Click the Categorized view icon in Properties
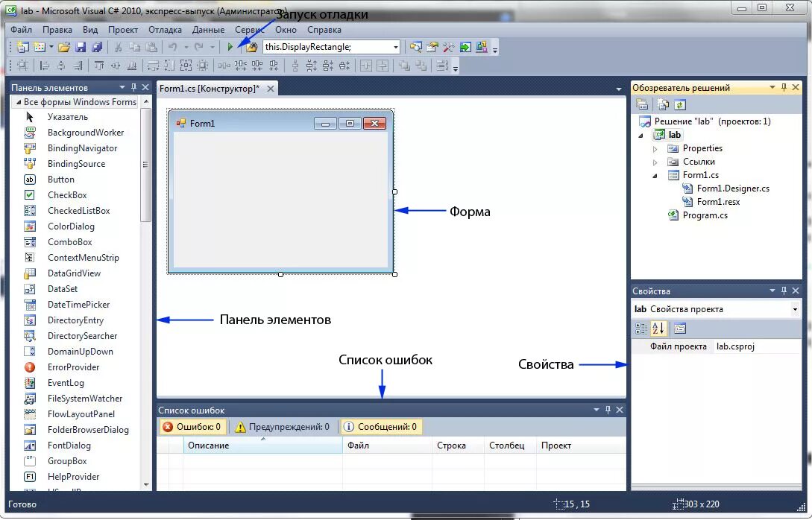Image resolution: width=812 pixels, height=520 pixels. [641, 328]
